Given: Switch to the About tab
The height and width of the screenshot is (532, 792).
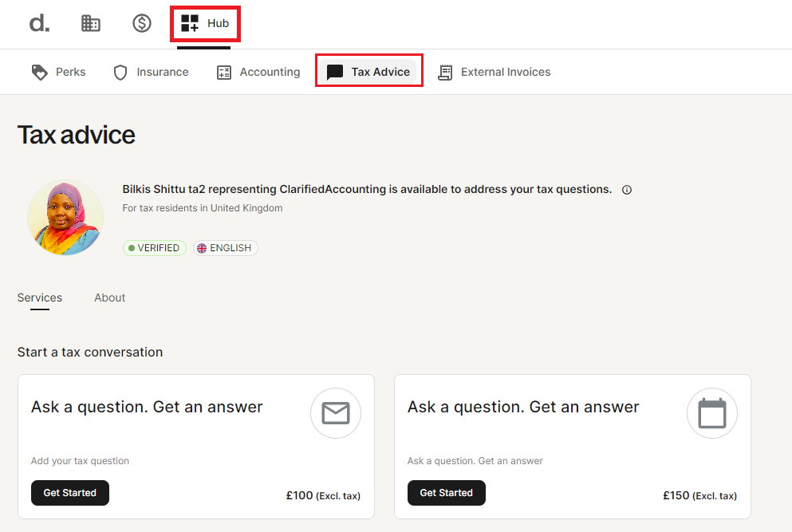Looking at the screenshot, I should click(x=109, y=298).
